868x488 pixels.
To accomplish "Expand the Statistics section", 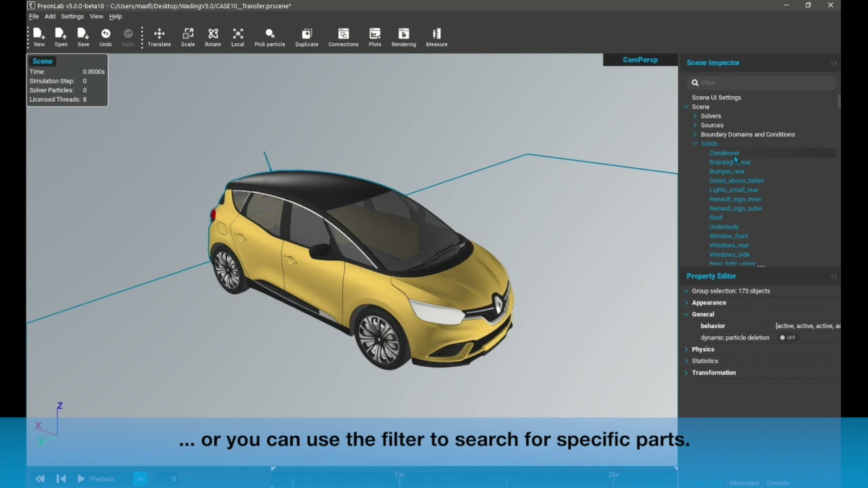I will click(686, 361).
